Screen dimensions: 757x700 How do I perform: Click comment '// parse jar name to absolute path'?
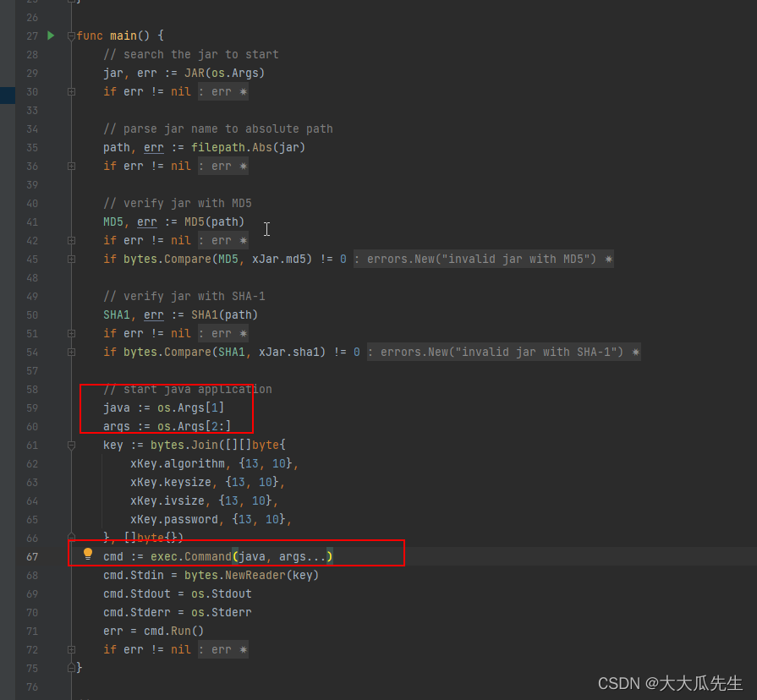[218, 129]
